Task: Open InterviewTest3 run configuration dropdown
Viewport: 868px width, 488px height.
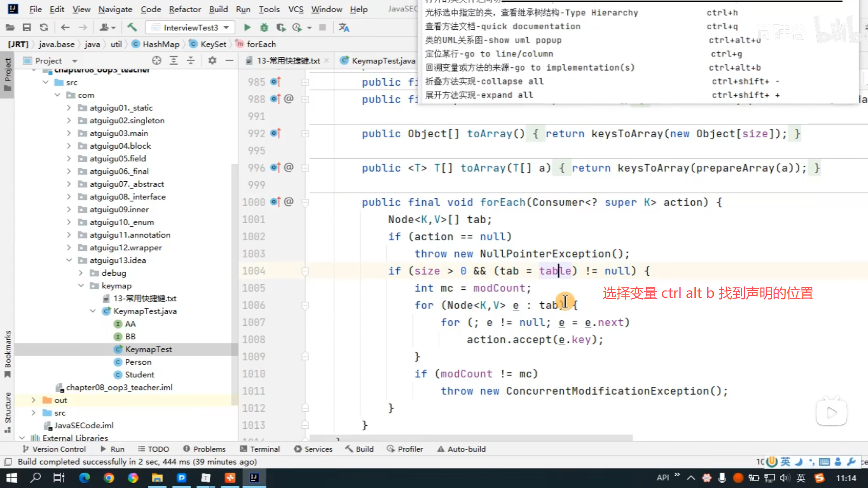Action: pyautogui.click(x=226, y=28)
